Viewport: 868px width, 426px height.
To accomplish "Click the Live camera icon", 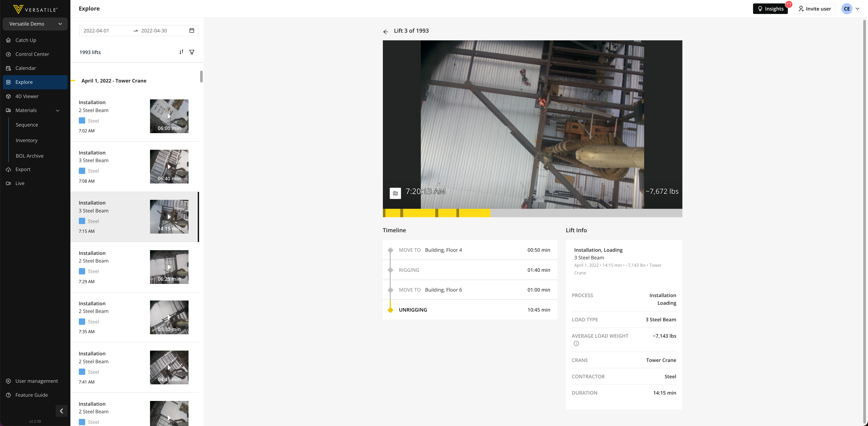I will (8, 183).
